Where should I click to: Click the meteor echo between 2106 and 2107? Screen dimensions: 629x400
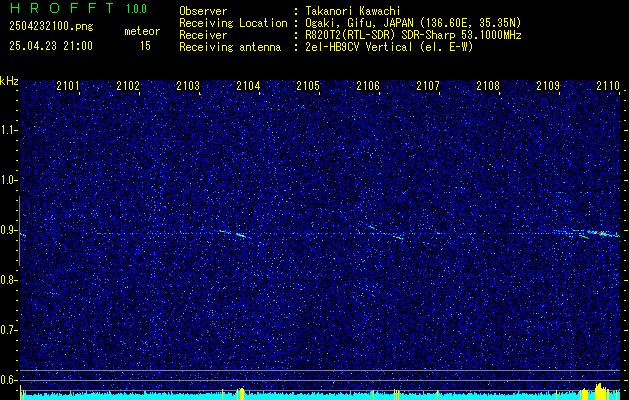(399, 238)
